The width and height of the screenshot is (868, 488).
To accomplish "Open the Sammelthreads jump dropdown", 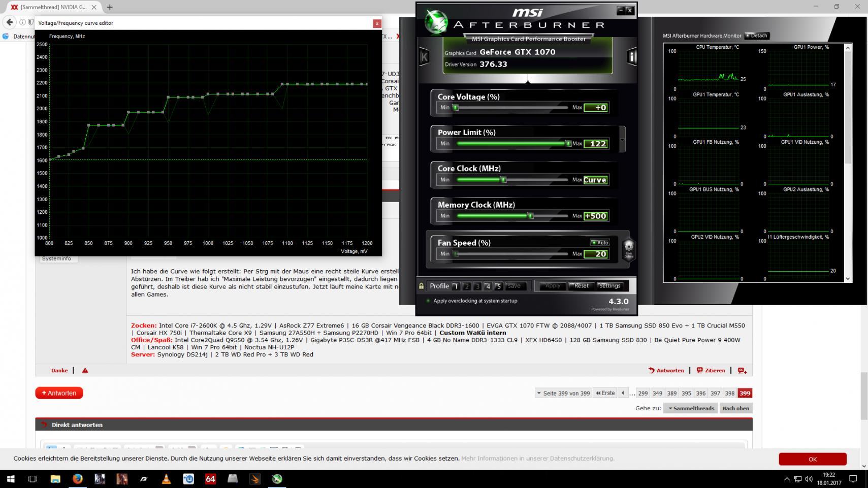I will (691, 408).
